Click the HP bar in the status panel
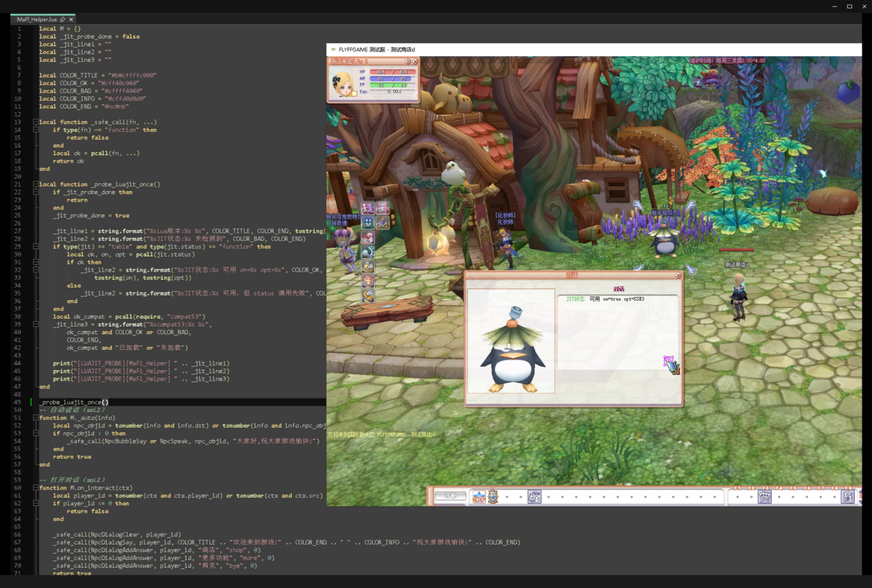This screenshot has width=872, height=588. click(392, 72)
